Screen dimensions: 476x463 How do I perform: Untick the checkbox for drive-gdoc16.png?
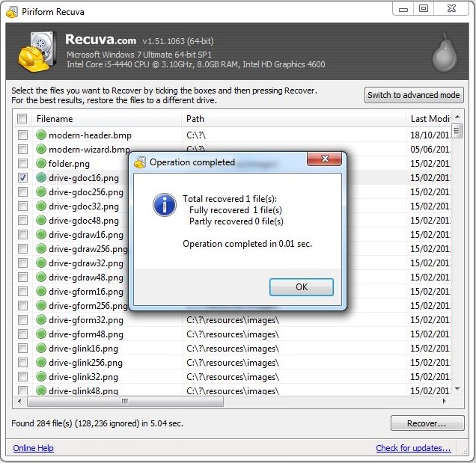[x=22, y=178]
